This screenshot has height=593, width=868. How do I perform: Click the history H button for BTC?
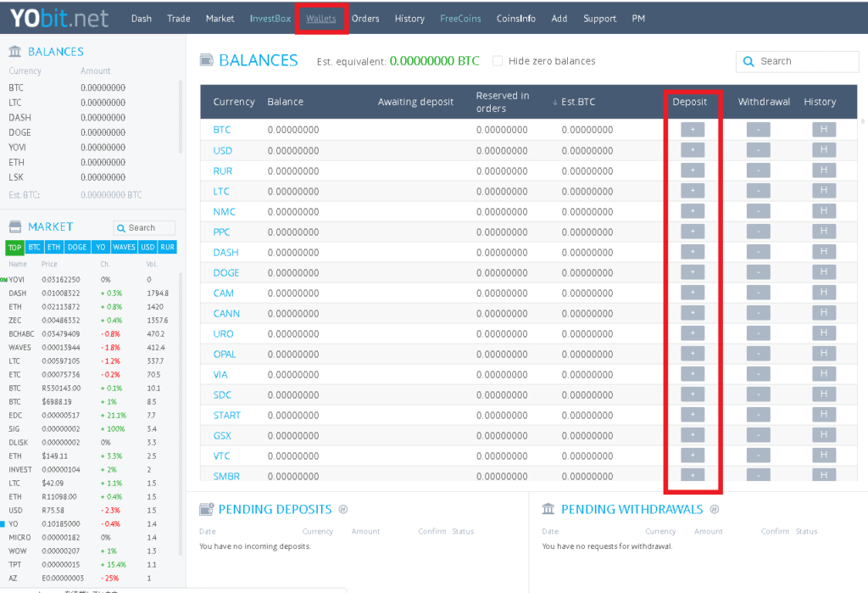(x=824, y=130)
